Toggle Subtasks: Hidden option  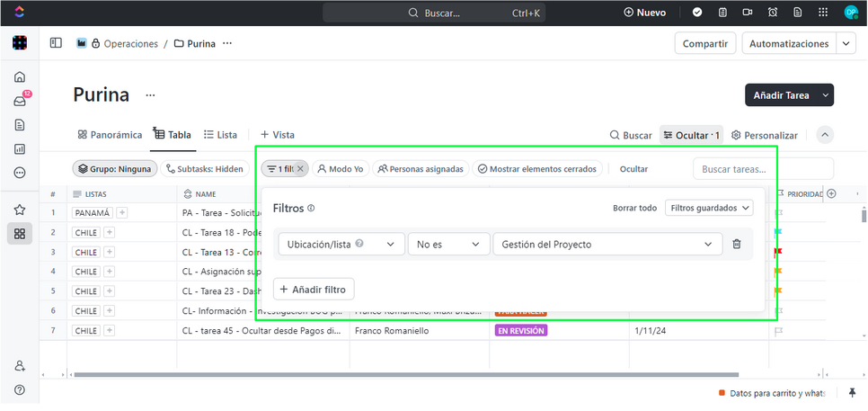tap(204, 169)
